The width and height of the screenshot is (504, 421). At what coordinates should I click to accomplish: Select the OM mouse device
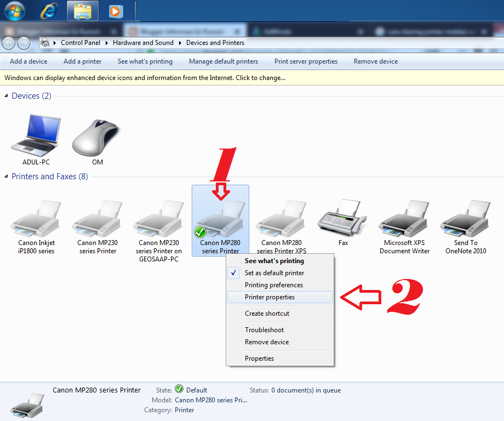pyautogui.click(x=96, y=141)
